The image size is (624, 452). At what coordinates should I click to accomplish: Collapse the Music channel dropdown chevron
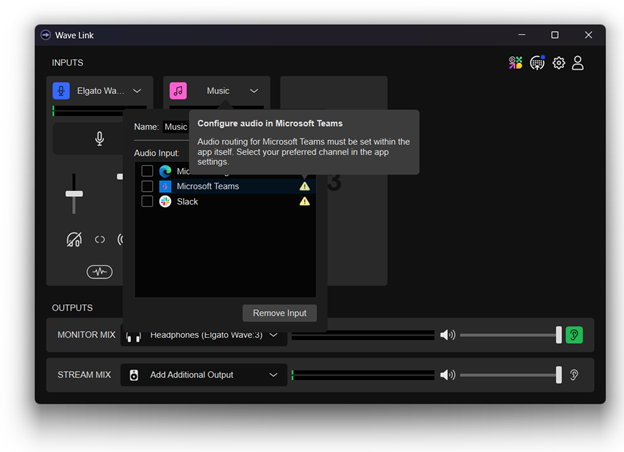point(254,91)
